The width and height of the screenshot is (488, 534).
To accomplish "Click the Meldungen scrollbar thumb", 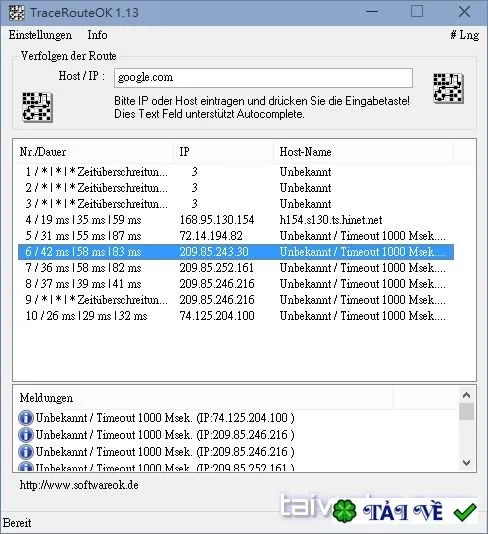I will [466, 411].
